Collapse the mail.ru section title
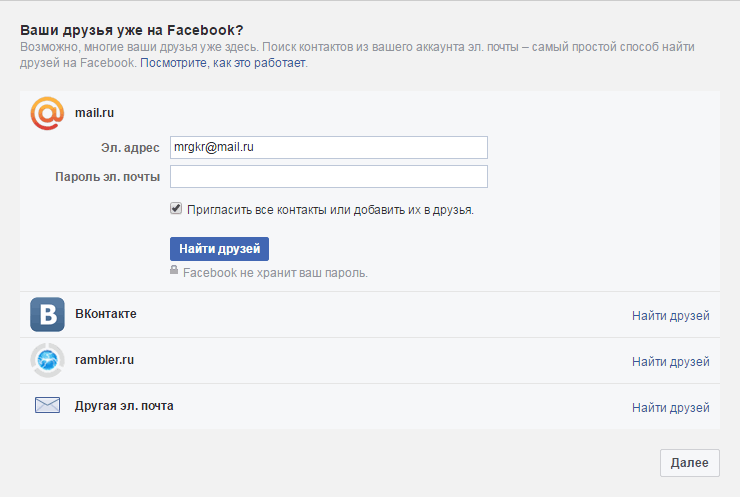The image size is (740, 497). (95, 113)
